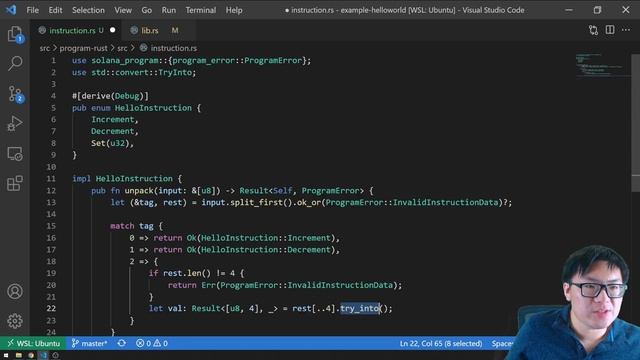Click the VS Code taskbar icon
This screenshot has width=640, height=360.
(43, 356)
